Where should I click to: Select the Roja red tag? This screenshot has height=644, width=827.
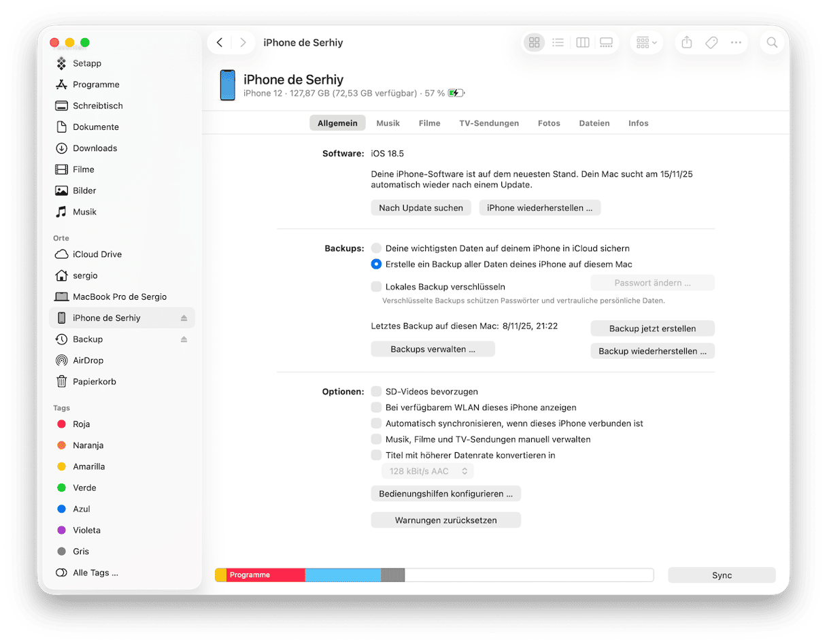point(81,424)
